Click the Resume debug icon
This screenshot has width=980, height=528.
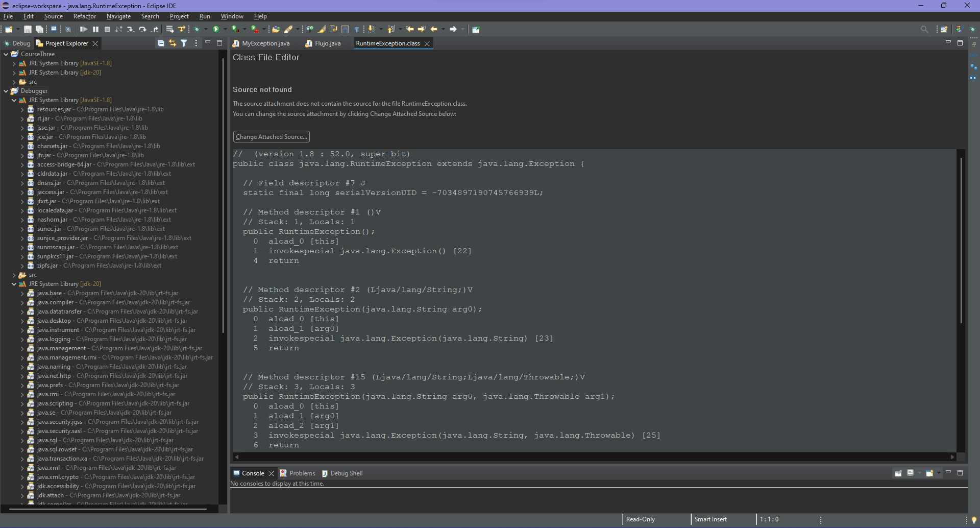click(84, 29)
